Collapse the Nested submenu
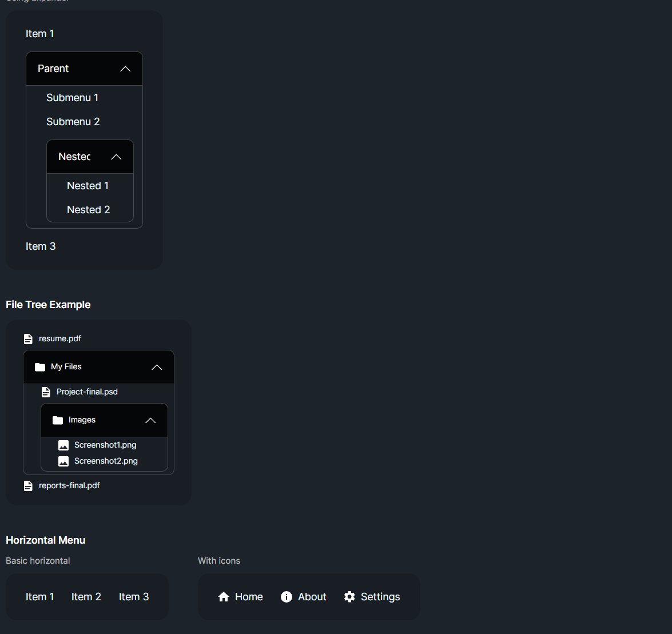The width and height of the screenshot is (672, 634). tap(116, 156)
